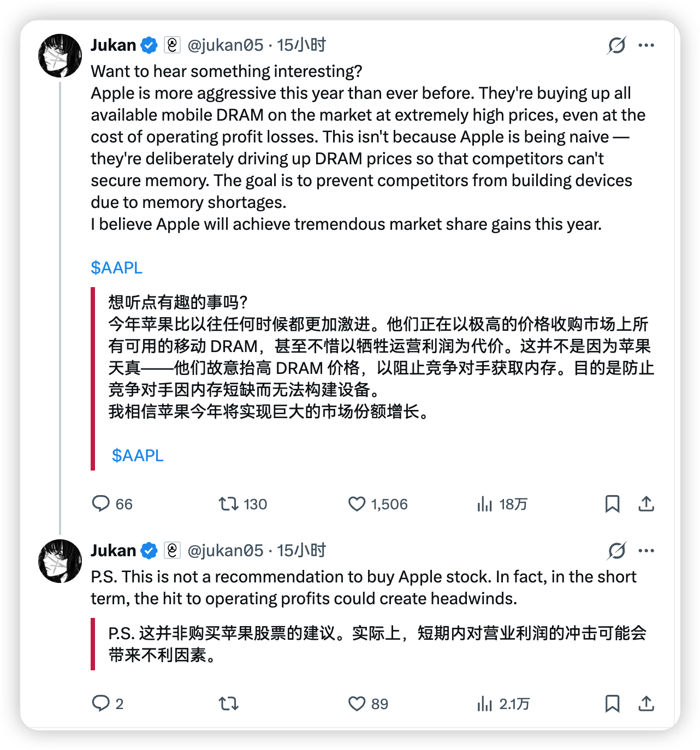
Task: Open Grok actions on the P.S. tweet
Action: pos(616,551)
